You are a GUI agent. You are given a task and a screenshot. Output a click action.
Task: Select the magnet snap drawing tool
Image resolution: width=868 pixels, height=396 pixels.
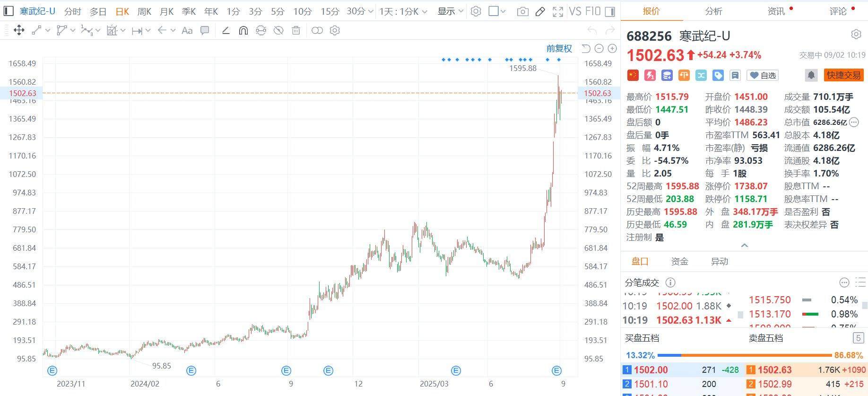tap(243, 31)
